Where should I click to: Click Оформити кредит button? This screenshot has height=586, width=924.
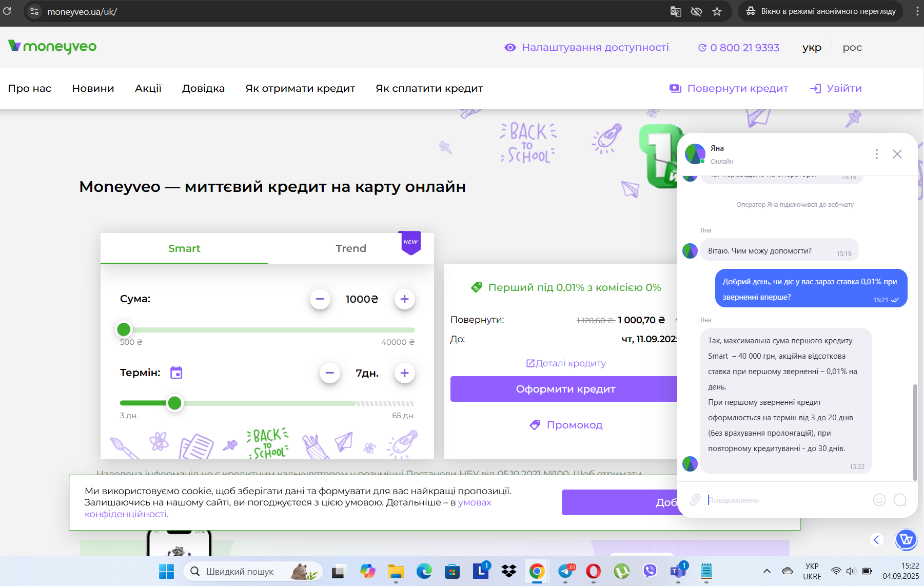pos(564,389)
